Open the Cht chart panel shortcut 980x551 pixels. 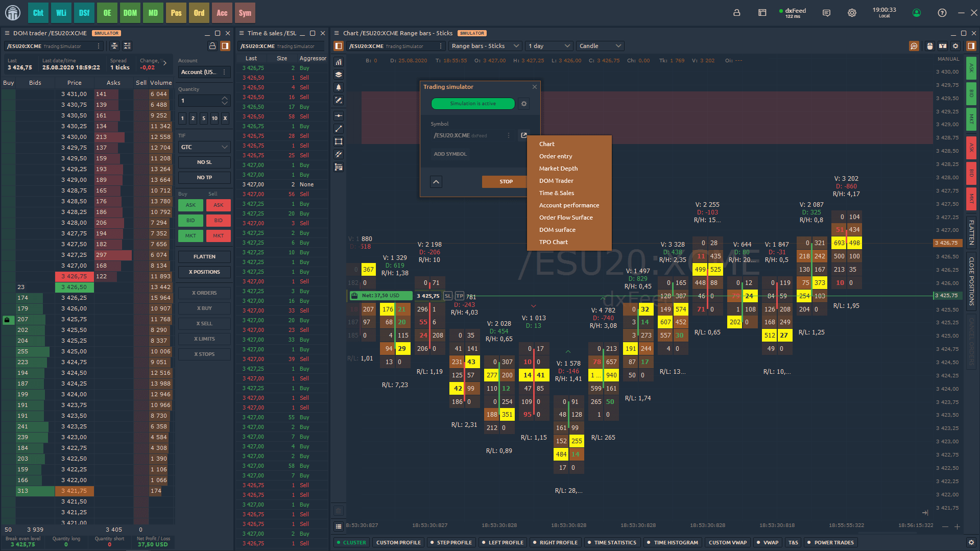coord(38,13)
